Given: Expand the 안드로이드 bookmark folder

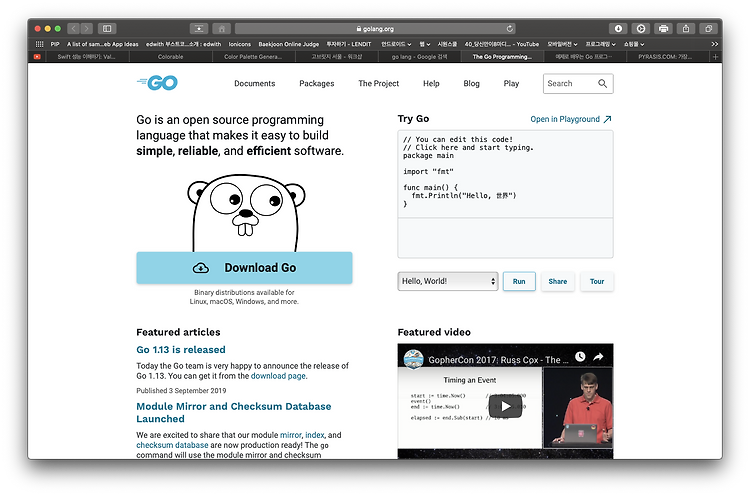Looking at the screenshot, I should (396, 44).
